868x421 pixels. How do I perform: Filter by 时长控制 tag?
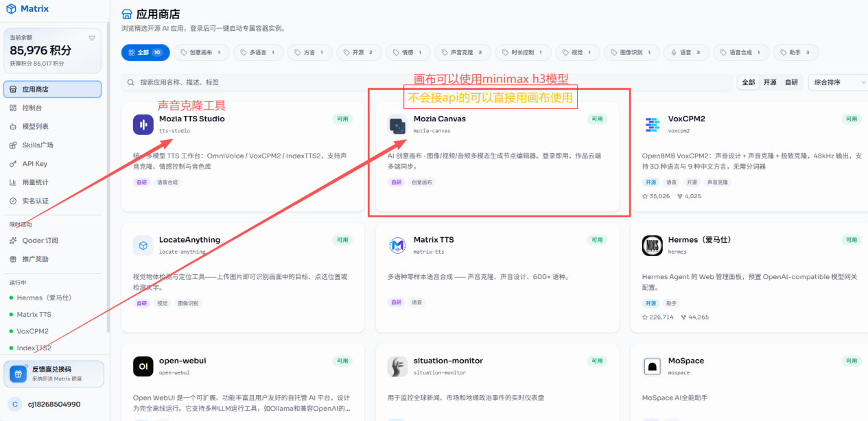pyautogui.click(x=523, y=52)
